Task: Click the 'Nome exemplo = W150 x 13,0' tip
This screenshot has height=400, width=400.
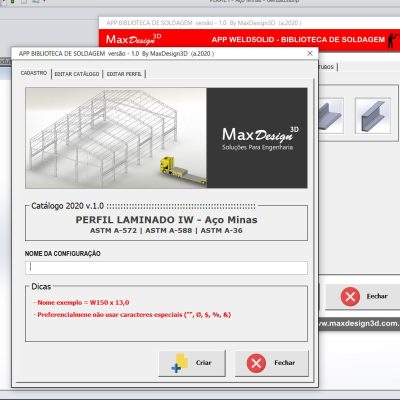Action: tap(81, 303)
